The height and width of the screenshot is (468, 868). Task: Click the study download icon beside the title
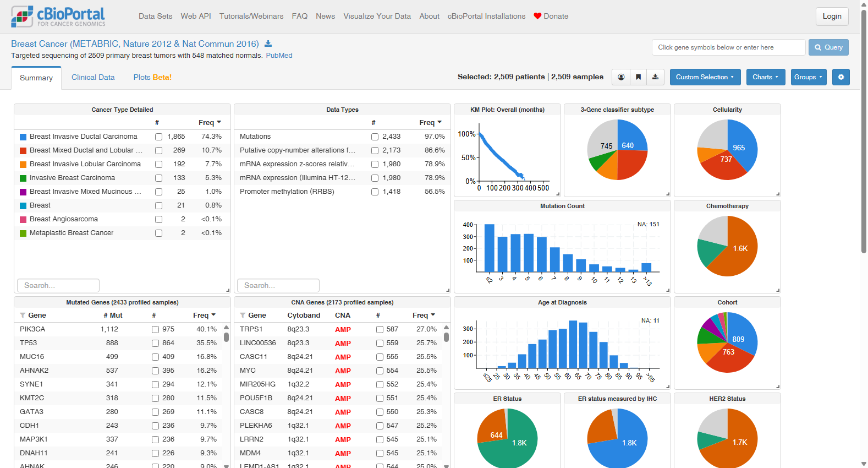click(x=268, y=44)
